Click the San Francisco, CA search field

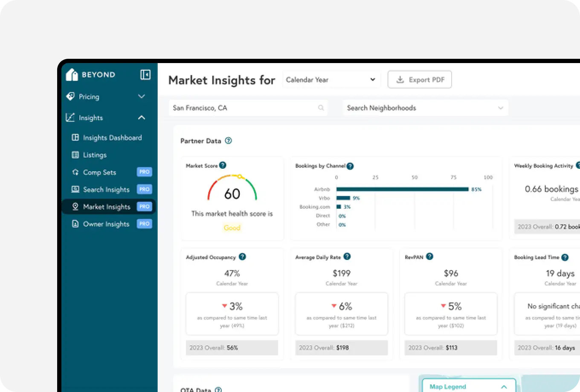click(x=243, y=108)
